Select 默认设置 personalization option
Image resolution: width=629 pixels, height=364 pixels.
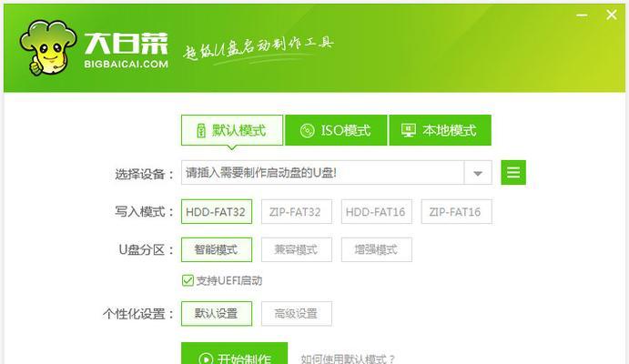[x=217, y=313]
